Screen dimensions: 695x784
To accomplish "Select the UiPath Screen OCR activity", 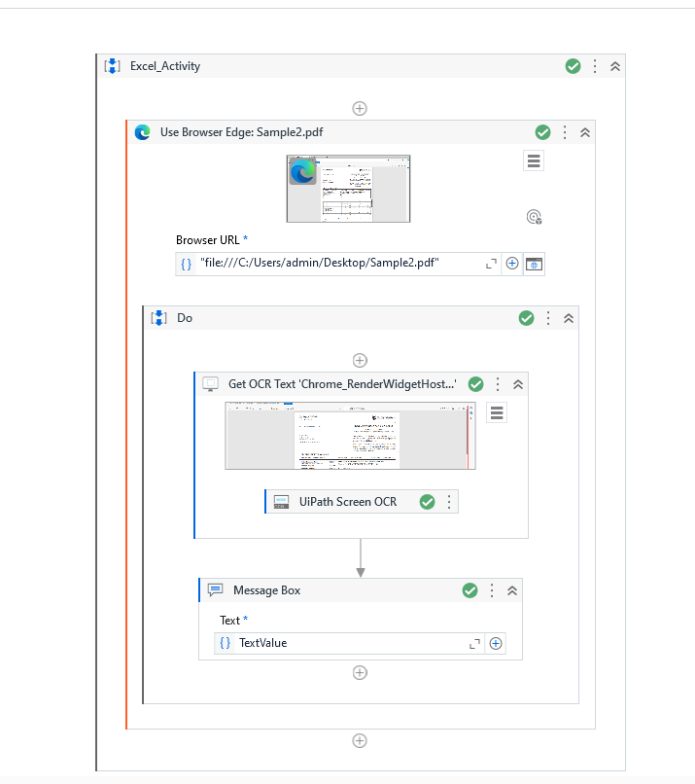I will (x=362, y=502).
